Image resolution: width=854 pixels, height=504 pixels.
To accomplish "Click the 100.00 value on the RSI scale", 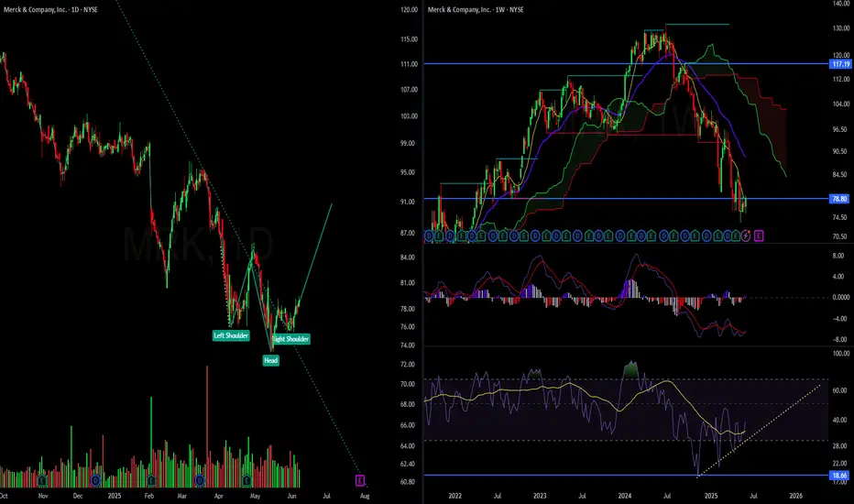I will [x=841, y=354].
